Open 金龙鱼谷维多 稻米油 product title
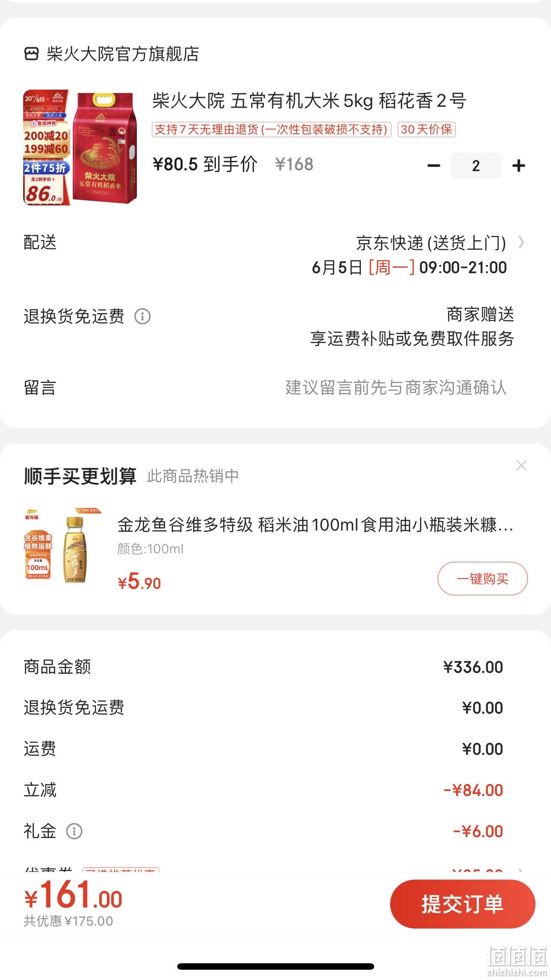 (x=315, y=525)
